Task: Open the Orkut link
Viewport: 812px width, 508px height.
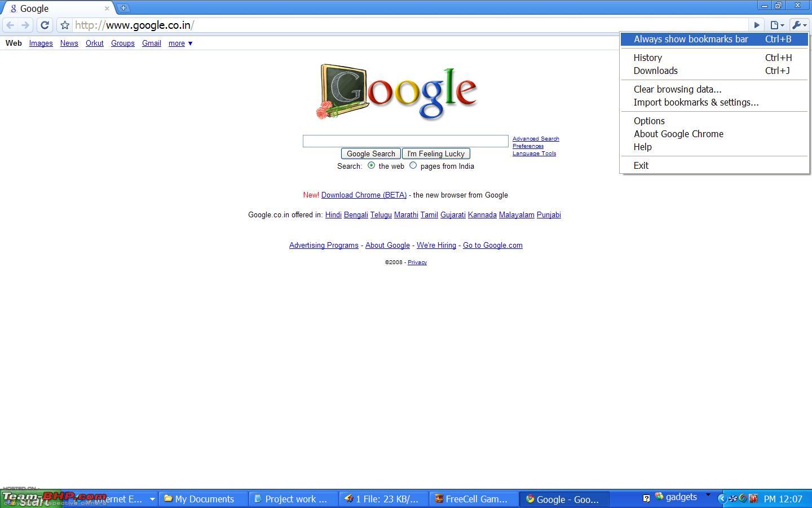Action: click(x=95, y=43)
